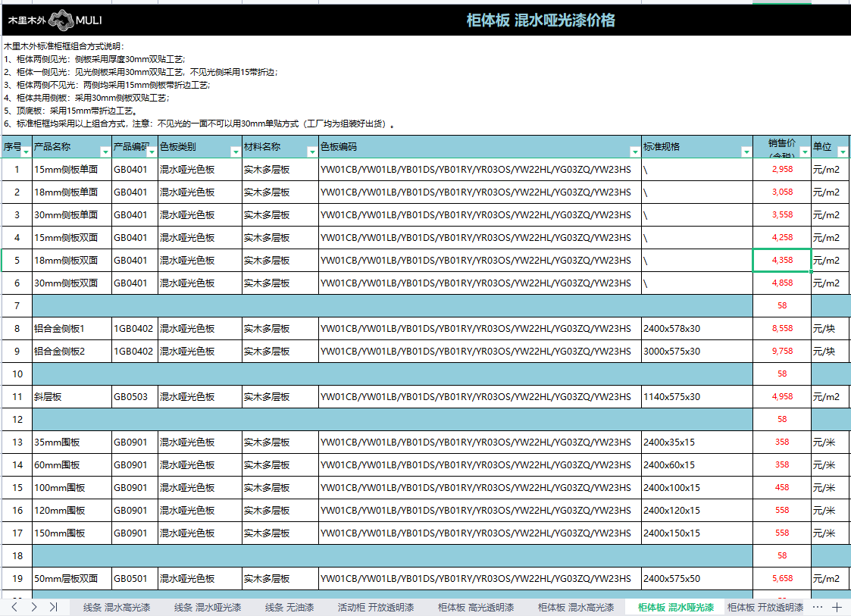Viewport: 851px width, 616px height.
Task: Select the price cell showing 2,958
Action: tap(781, 170)
